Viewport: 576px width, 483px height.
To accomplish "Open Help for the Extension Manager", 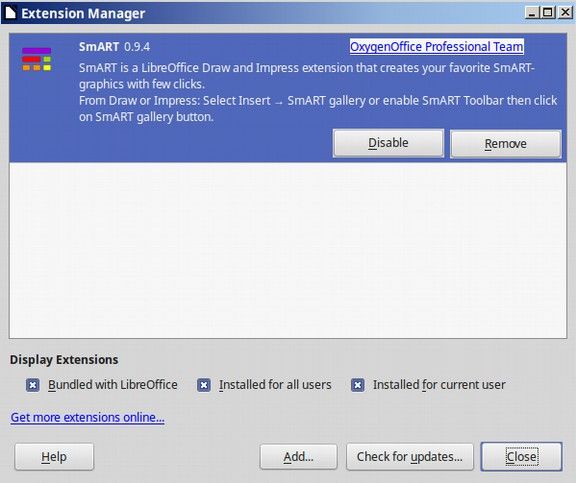I will click(x=54, y=457).
